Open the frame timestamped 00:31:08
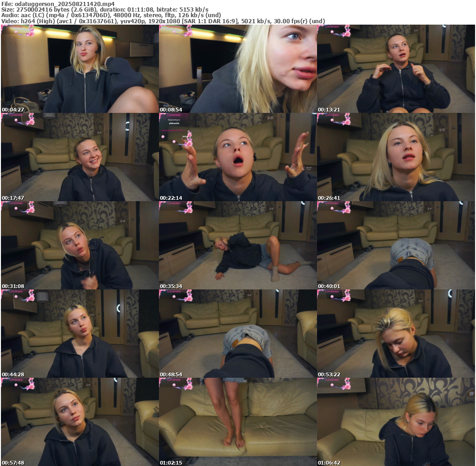The height and width of the screenshot is (466, 476). tap(79, 245)
